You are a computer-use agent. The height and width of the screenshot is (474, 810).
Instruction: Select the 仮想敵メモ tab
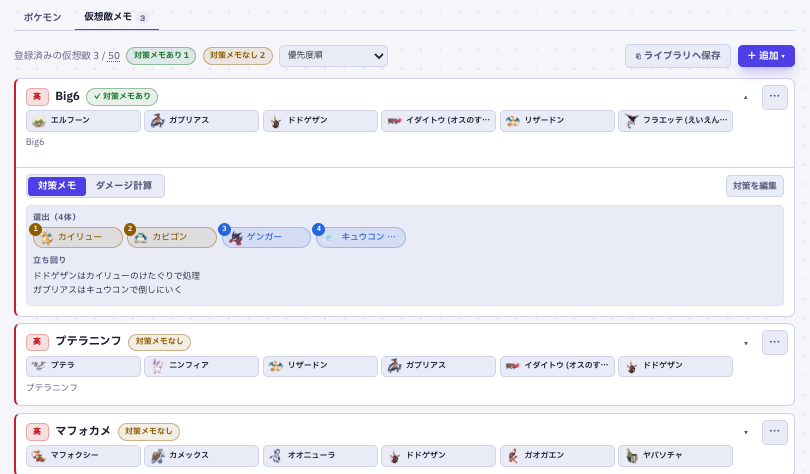click(116, 17)
